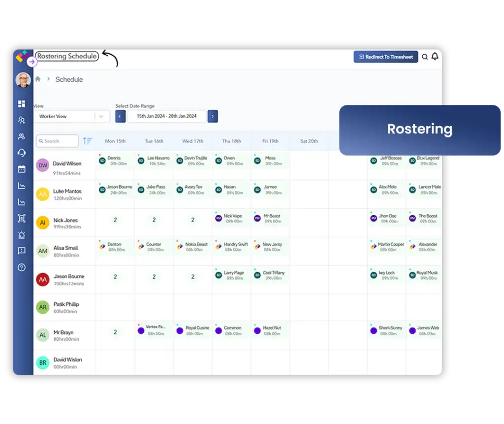This screenshot has height=424, width=504.
Task: Open Dennis shift for David Wilson on Monday
Action: pos(115,161)
